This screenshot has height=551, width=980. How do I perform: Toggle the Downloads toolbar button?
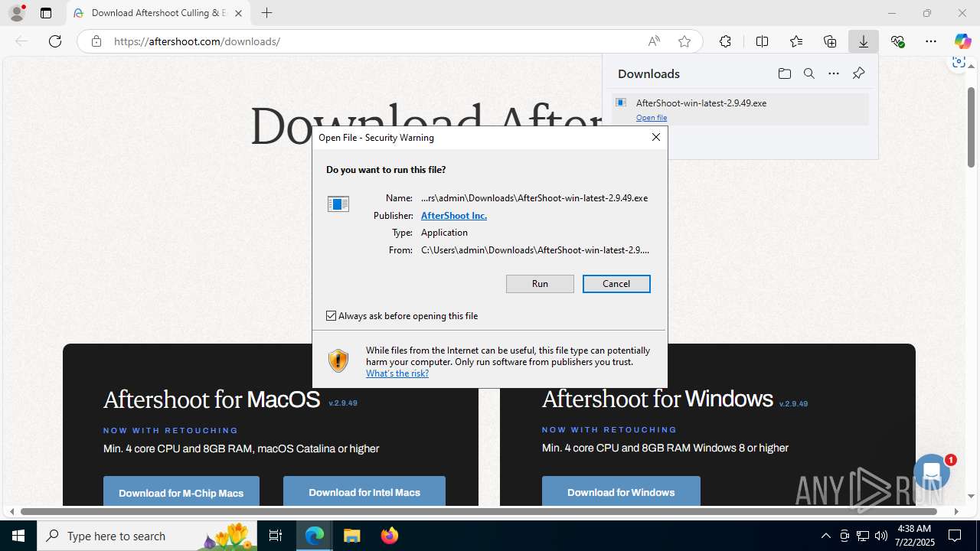click(x=864, y=41)
